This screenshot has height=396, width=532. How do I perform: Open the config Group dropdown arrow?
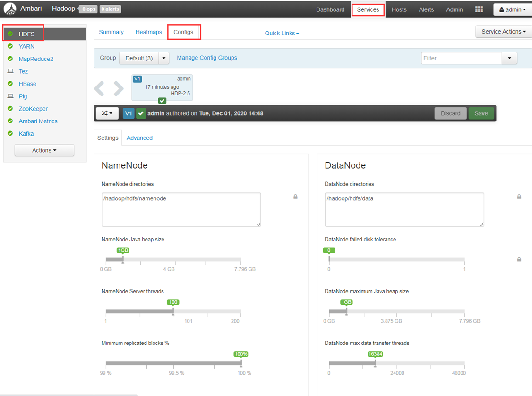tap(164, 58)
